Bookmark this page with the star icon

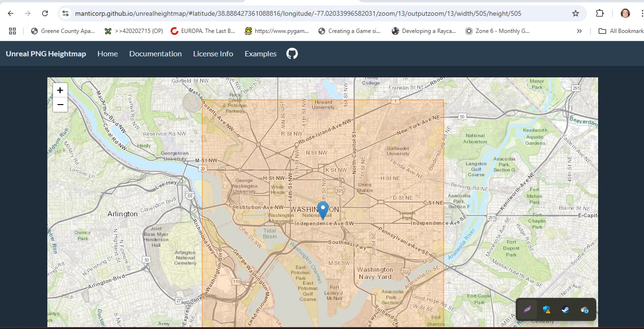pos(576,13)
